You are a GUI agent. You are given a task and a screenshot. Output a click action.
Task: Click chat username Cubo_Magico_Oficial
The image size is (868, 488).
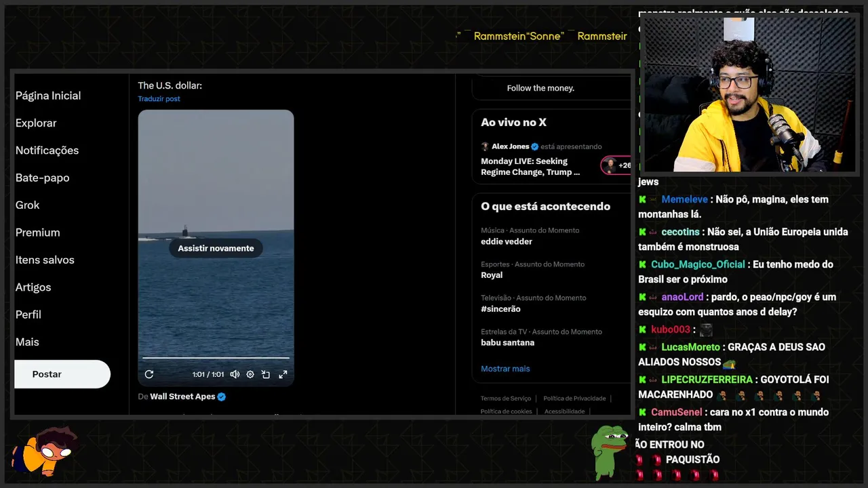698,264
